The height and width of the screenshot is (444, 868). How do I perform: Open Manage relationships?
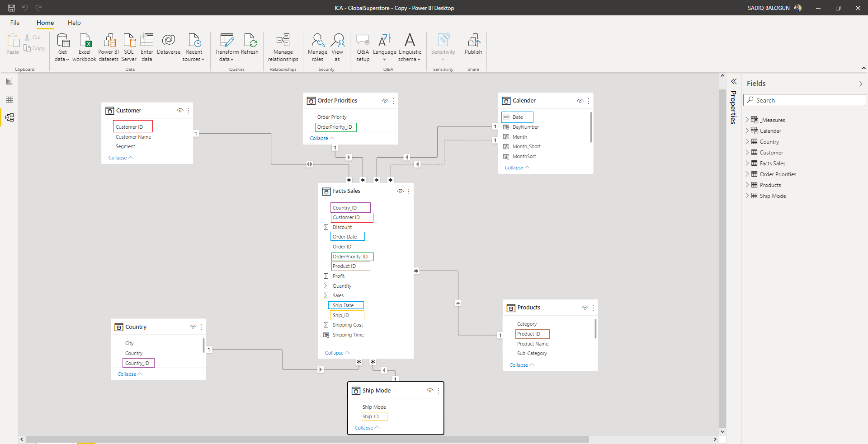pos(283,47)
